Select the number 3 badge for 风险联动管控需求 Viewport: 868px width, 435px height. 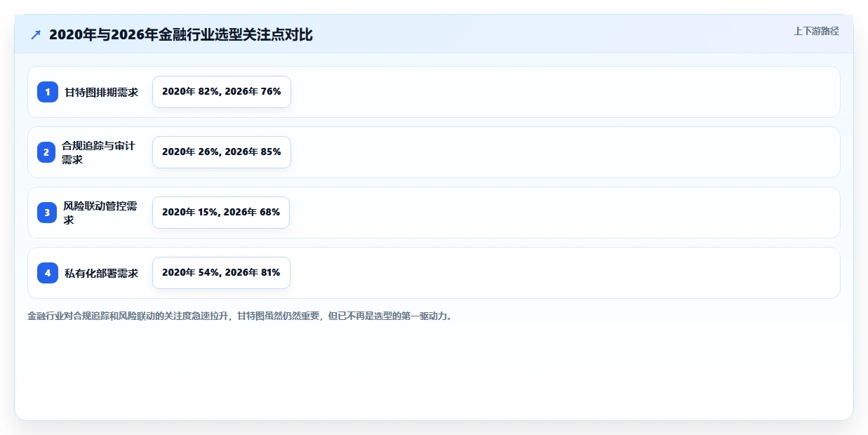(47, 213)
